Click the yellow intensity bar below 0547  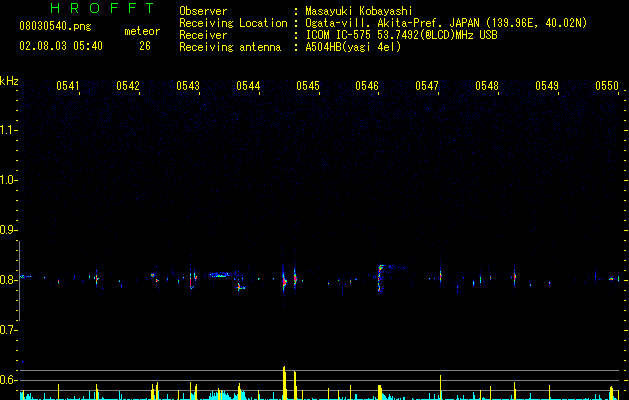coord(440,387)
